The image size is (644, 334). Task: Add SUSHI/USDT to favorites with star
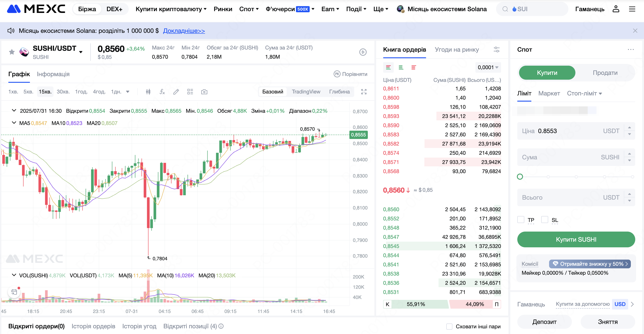click(12, 52)
